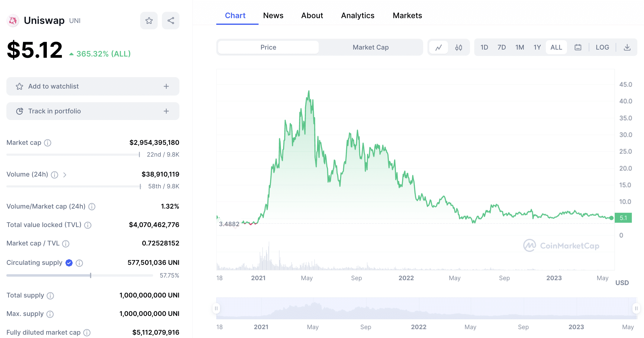
Task: Open the Markets tab
Action: 407,15
